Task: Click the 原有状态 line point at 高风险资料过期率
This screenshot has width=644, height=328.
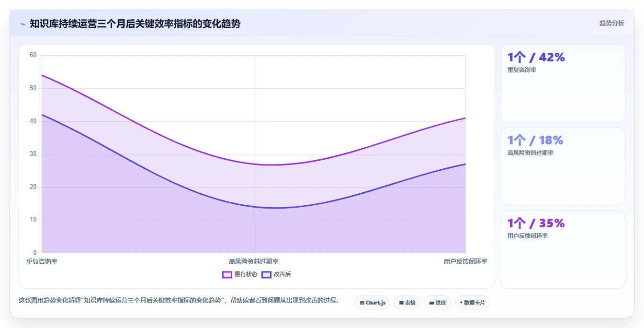Action: click(x=254, y=164)
